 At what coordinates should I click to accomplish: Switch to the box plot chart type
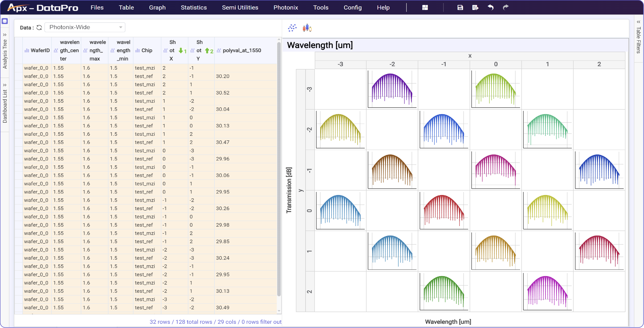point(307,28)
